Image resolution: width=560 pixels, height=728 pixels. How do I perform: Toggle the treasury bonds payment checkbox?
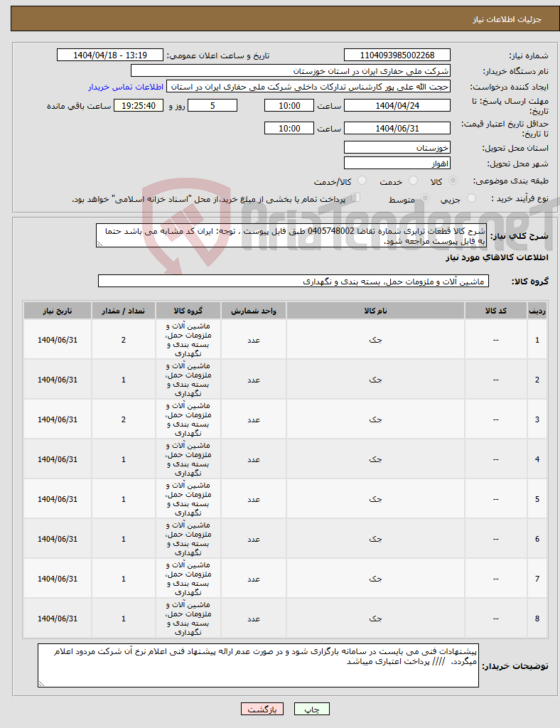(355, 198)
